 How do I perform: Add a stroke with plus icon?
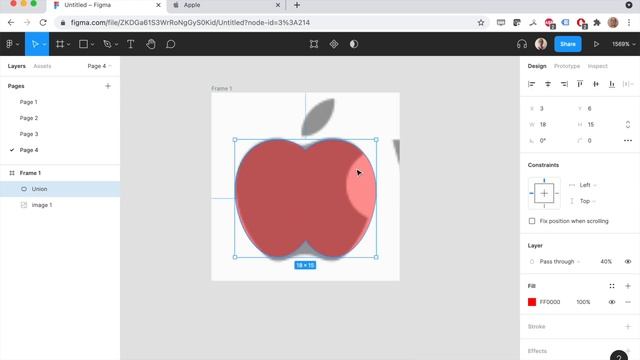click(628, 327)
